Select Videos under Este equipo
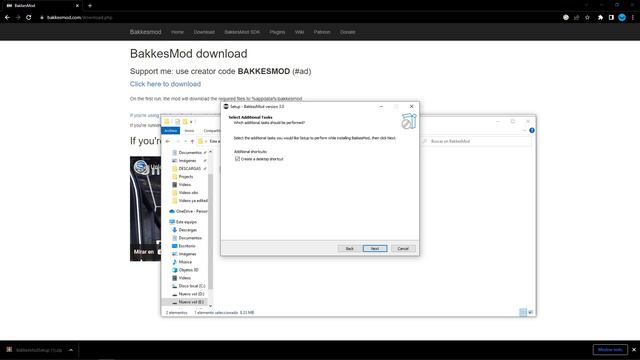 pyautogui.click(x=184, y=278)
